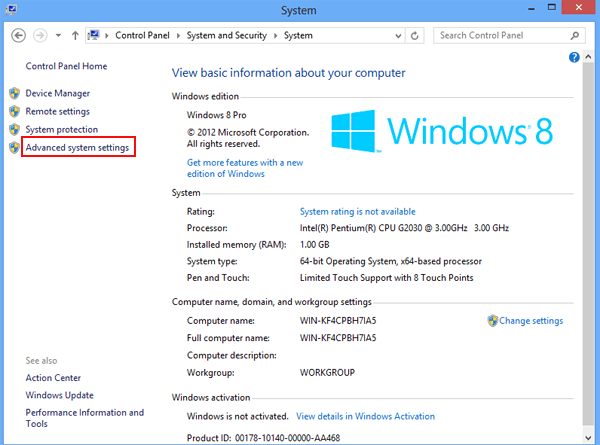Open System protection
The height and width of the screenshot is (445, 600).
pyautogui.click(x=62, y=129)
